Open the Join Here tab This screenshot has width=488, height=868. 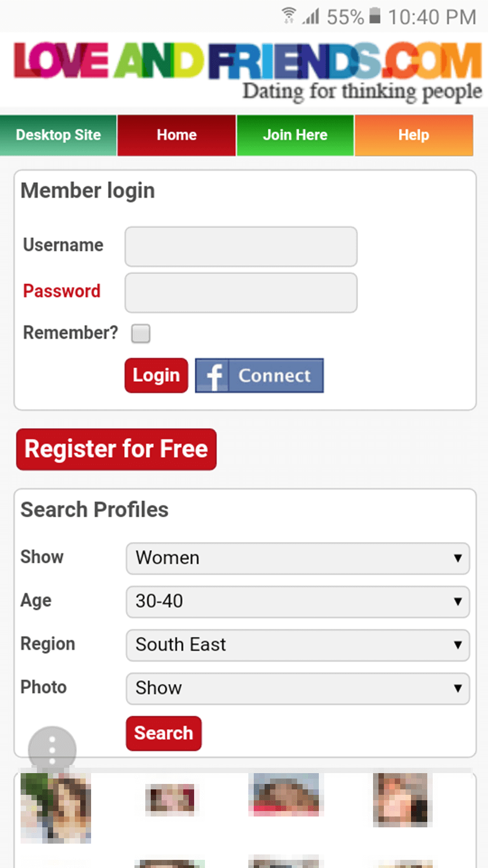295,135
